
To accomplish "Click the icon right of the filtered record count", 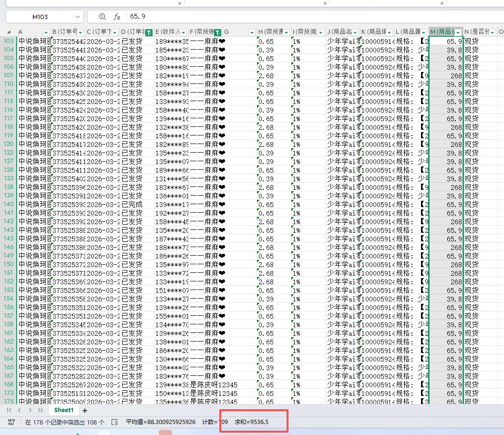I will pos(114,422).
